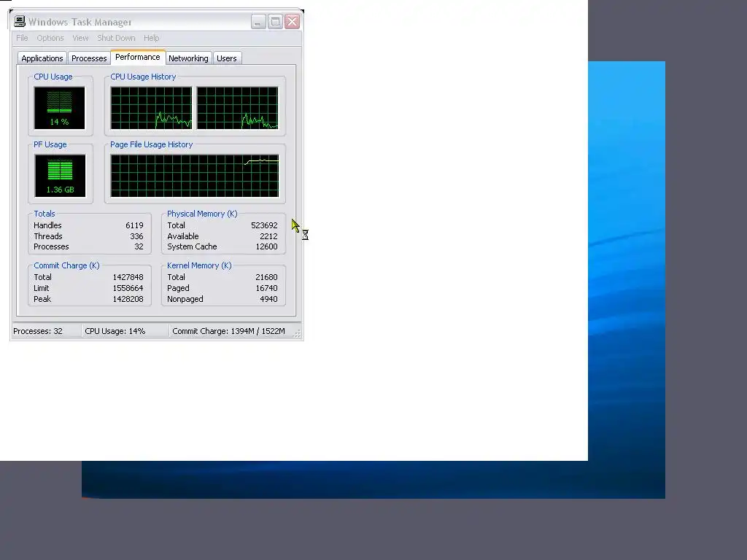Click the CPU Usage 14 % gauge
Screen dimensions: 747x560
pos(60,108)
